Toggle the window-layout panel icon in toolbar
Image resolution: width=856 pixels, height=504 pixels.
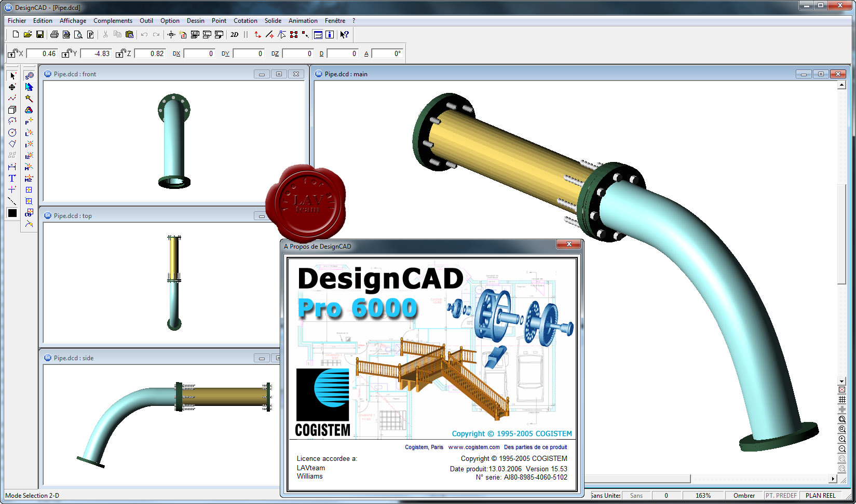coord(318,34)
